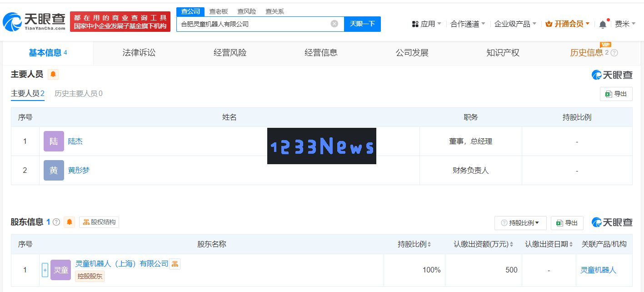Click the 陆 avatar for 陆杰
This screenshot has height=292, width=644.
(54, 141)
